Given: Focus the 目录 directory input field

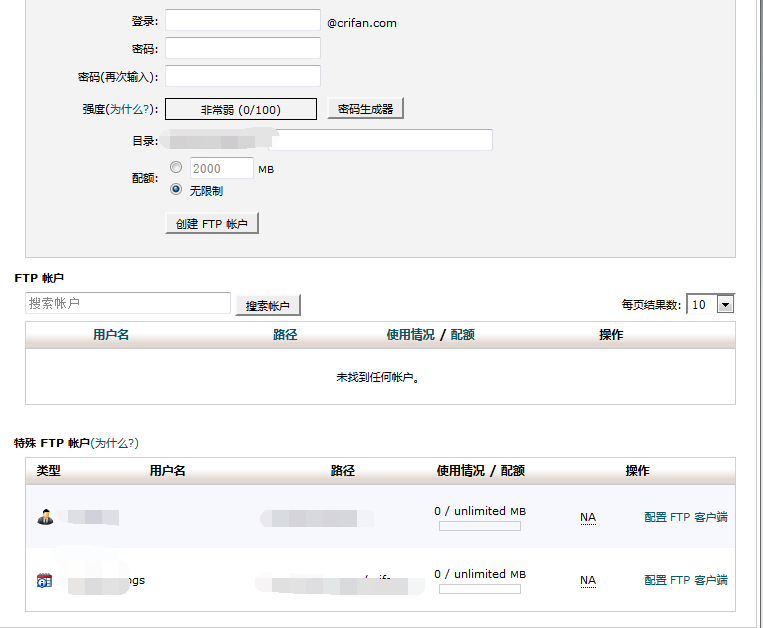Looking at the screenshot, I should tap(382, 140).
